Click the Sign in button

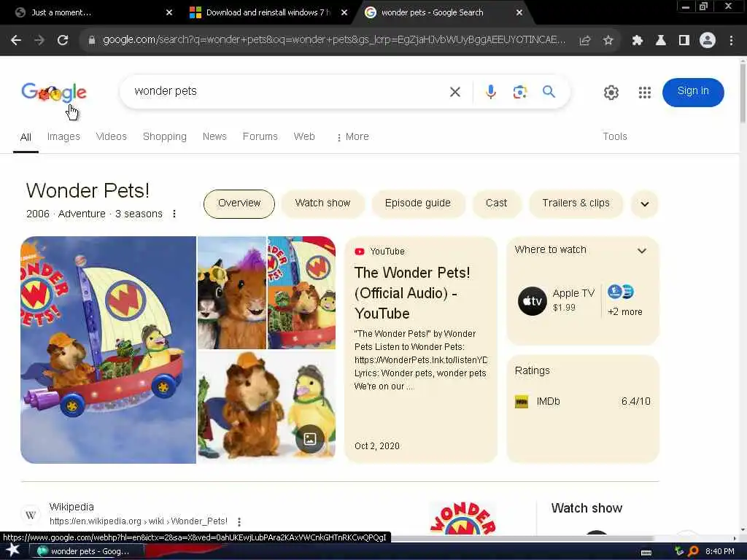pos(693,92)
